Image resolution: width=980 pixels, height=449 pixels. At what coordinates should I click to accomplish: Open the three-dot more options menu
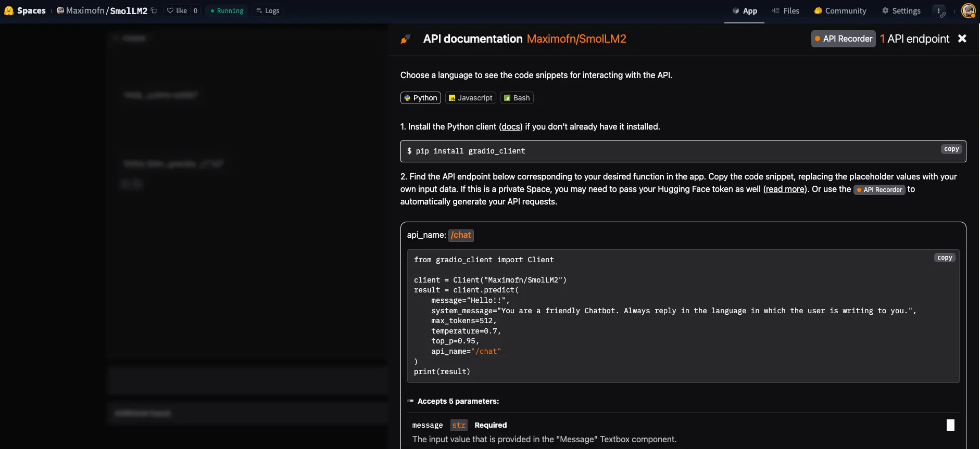click(x=939, y=11)
